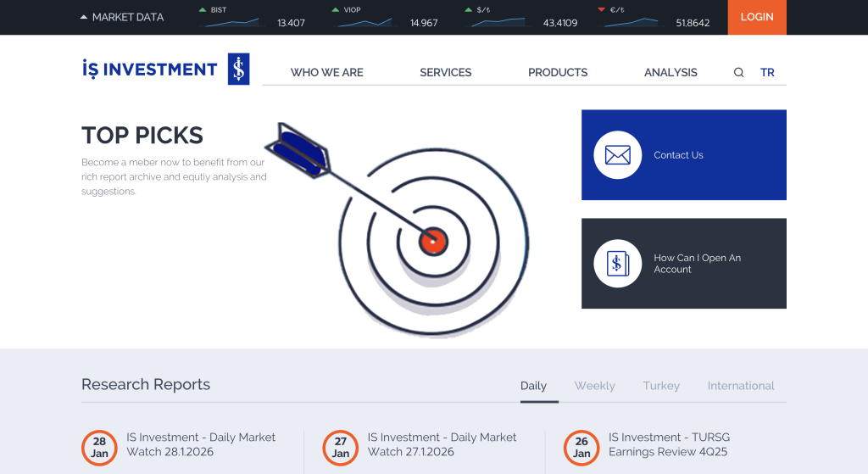Click the euro/lira red down arrow
Screen dimensions: 868x474
pos(601,10)
